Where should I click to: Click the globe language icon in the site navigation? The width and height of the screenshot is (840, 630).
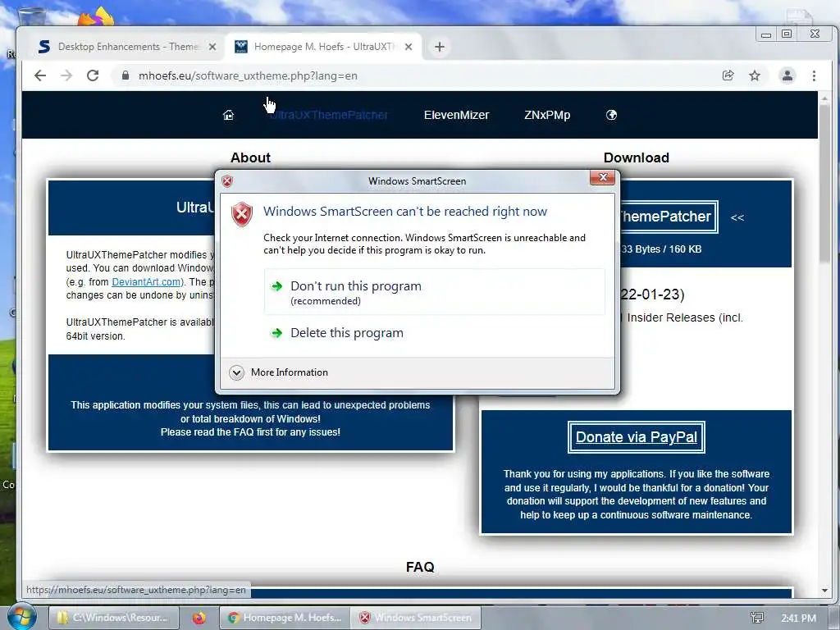(611, 115)
